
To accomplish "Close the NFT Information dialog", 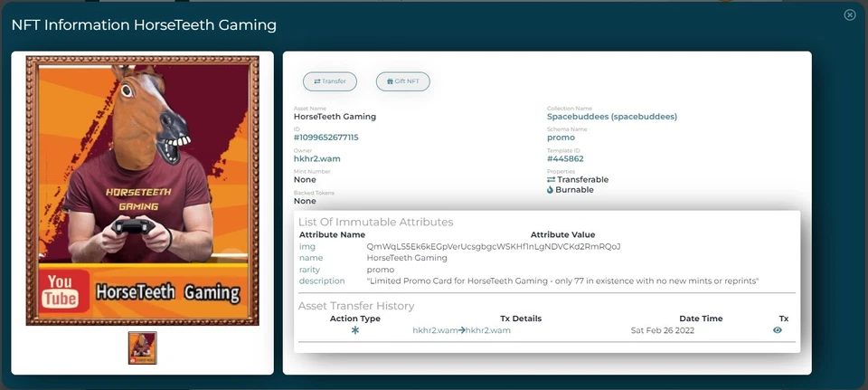I will (x=850, y=15).
